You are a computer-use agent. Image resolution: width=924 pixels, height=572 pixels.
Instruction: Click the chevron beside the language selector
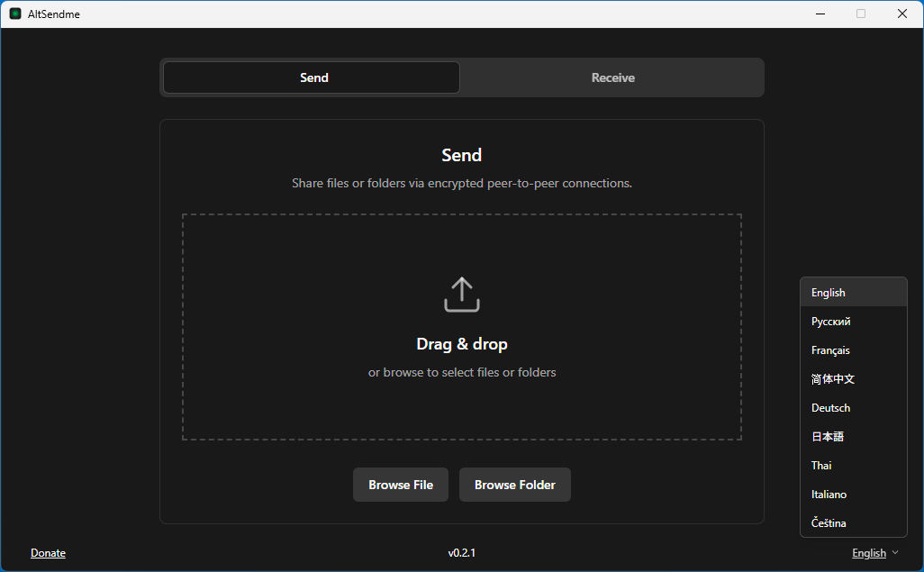tap(895, 553)
